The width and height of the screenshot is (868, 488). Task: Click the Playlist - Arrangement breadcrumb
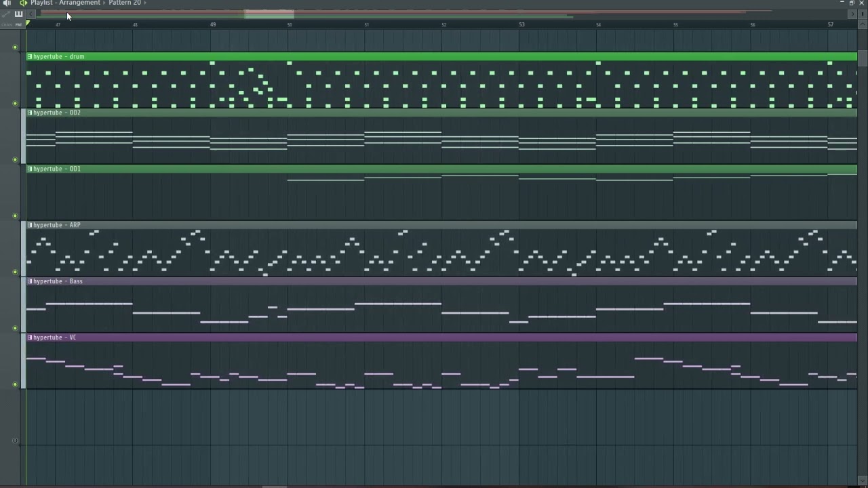[65, 3]
